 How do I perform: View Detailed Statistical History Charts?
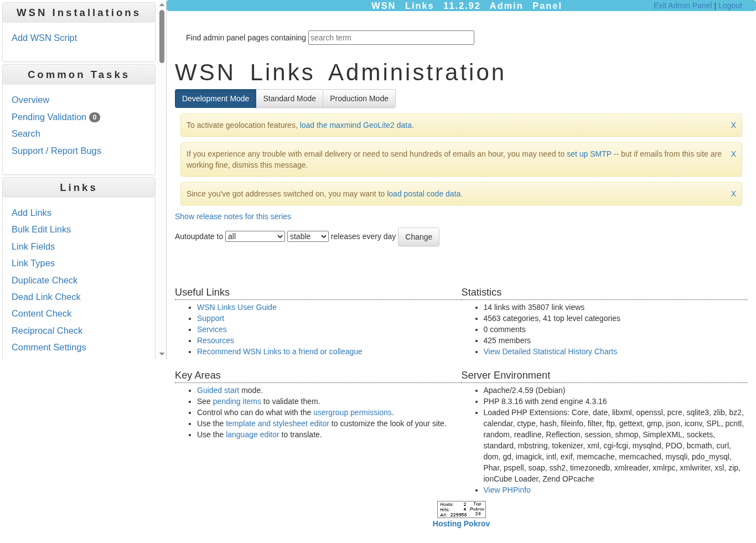tap(550, 351)
